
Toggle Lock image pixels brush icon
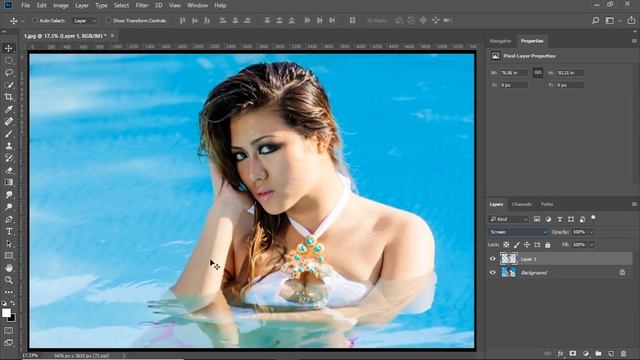coord(517,244)
